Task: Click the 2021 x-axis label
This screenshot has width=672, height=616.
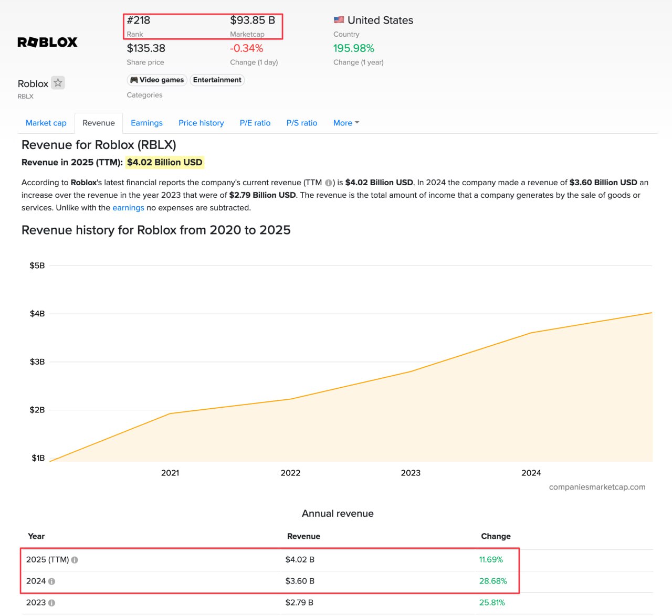Action: (170, 473)
